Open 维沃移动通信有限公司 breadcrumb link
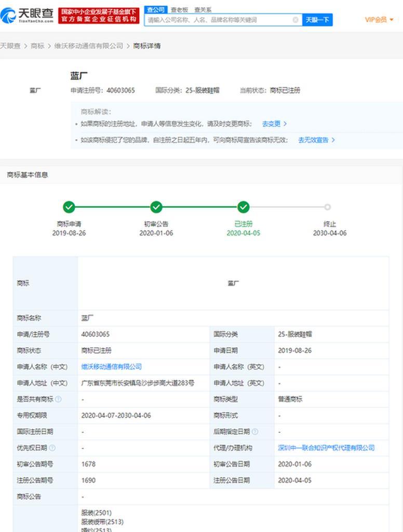 point(88,46)
